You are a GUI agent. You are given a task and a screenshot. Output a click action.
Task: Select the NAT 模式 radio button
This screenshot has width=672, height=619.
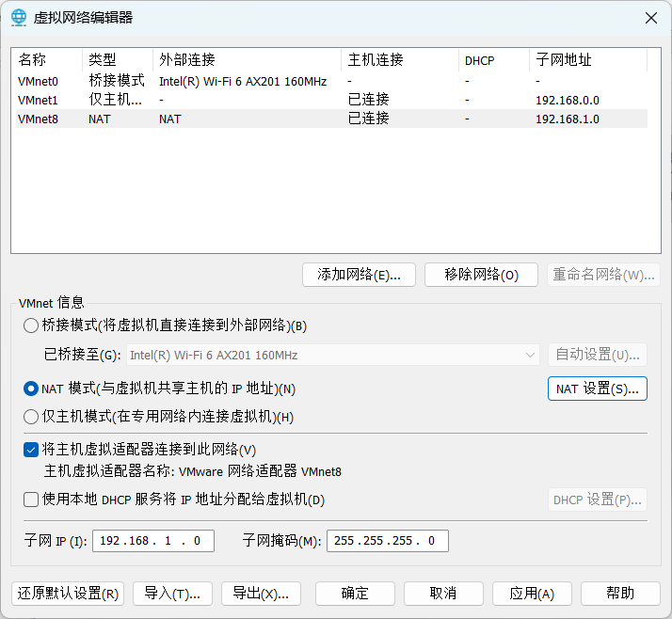click(31, 389)
